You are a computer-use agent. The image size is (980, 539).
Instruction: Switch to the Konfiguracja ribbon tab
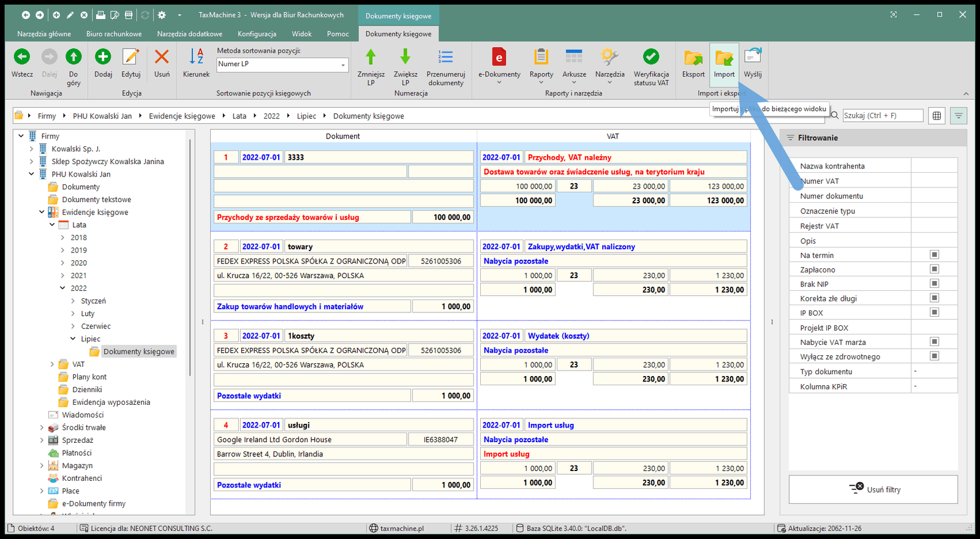[x=257, y=34]
